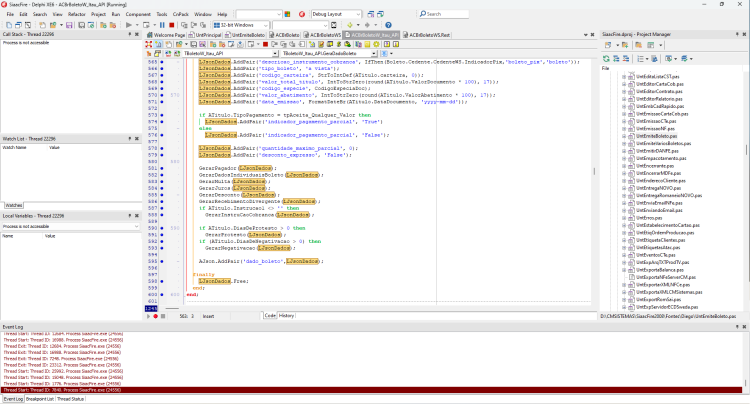Toggle the breakpoint dot on line 598
This screenshot has width=750, height=404.
coord(162,281)
